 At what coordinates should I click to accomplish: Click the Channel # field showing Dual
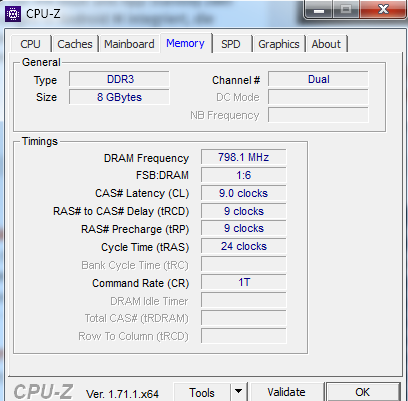click(x=318, y=79)
